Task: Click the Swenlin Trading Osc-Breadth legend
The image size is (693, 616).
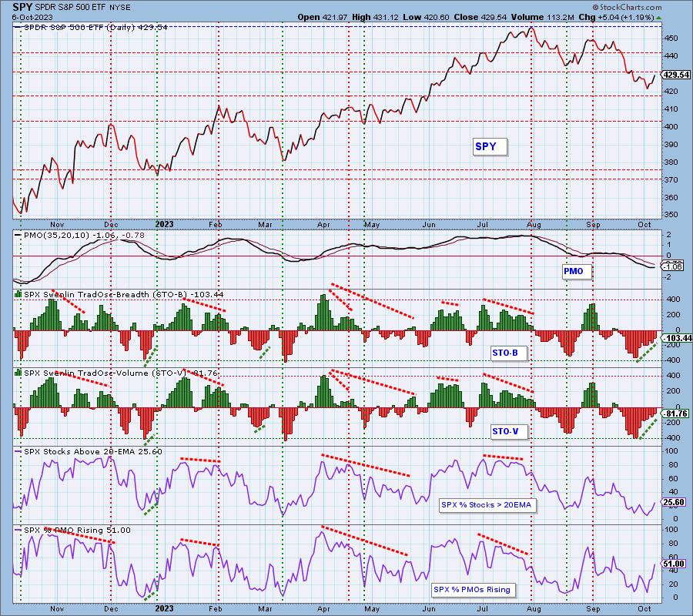Action: pyautogui.click(x=119, y=294)
